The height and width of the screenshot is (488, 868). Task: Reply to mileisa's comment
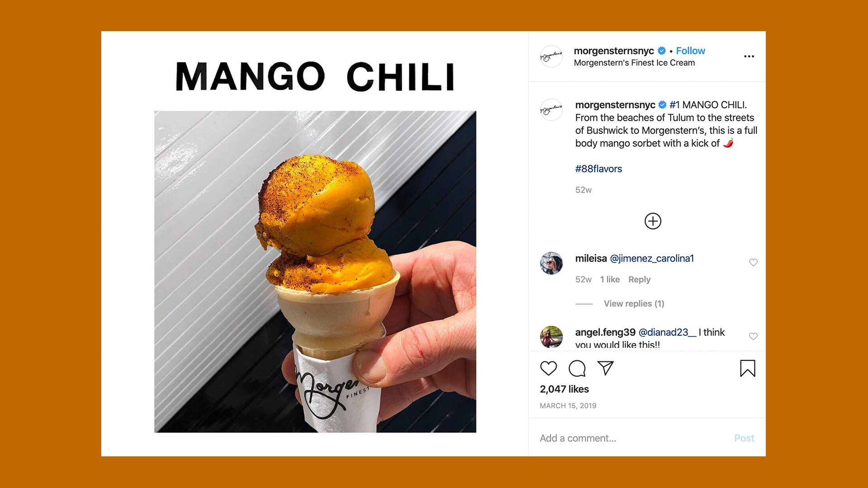639,280
